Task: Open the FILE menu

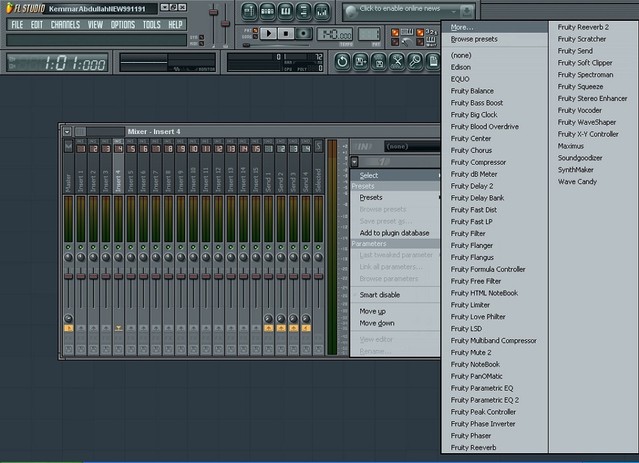Action: tap(17, 25)
